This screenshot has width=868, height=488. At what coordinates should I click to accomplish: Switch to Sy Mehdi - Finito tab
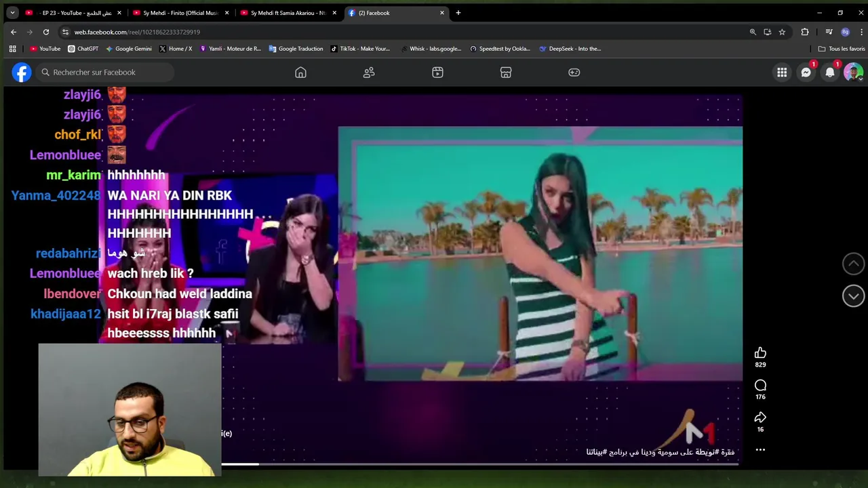tap(180, 13)
